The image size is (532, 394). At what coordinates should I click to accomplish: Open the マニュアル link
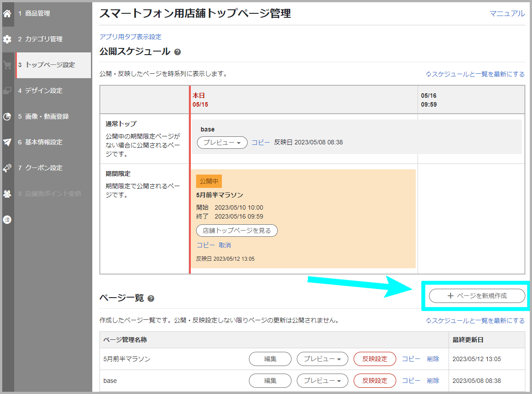[x=507, y=14]
